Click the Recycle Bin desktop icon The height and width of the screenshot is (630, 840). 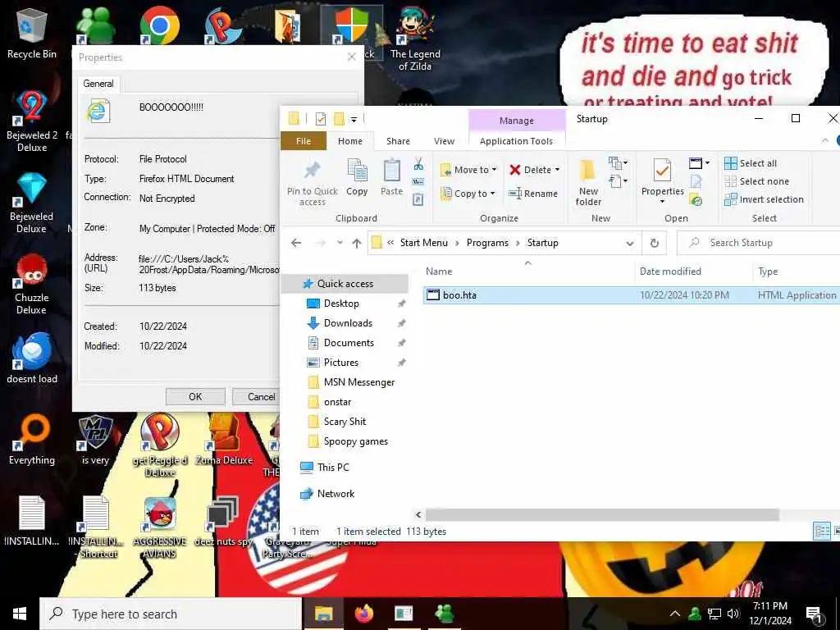(32, 34)
